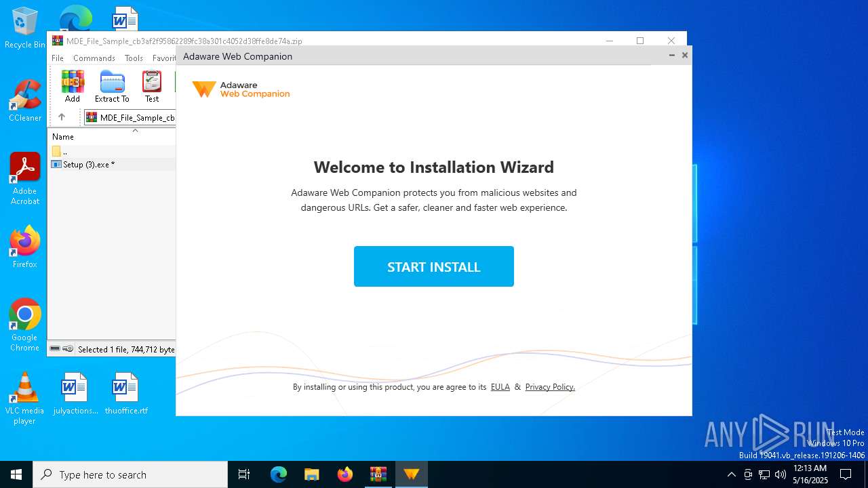
Task: Click the Test icon in WinRAR toolbar
Action: (x=152, y=87)
